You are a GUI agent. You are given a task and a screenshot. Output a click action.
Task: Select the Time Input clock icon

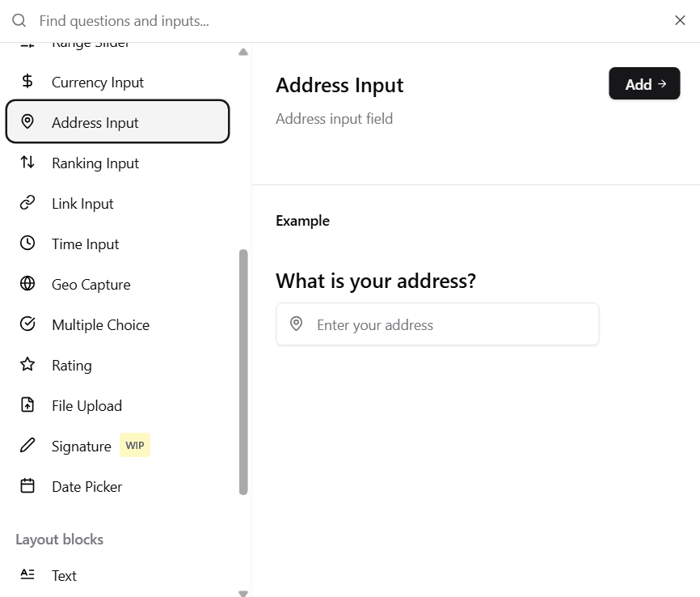click(27, 243)
